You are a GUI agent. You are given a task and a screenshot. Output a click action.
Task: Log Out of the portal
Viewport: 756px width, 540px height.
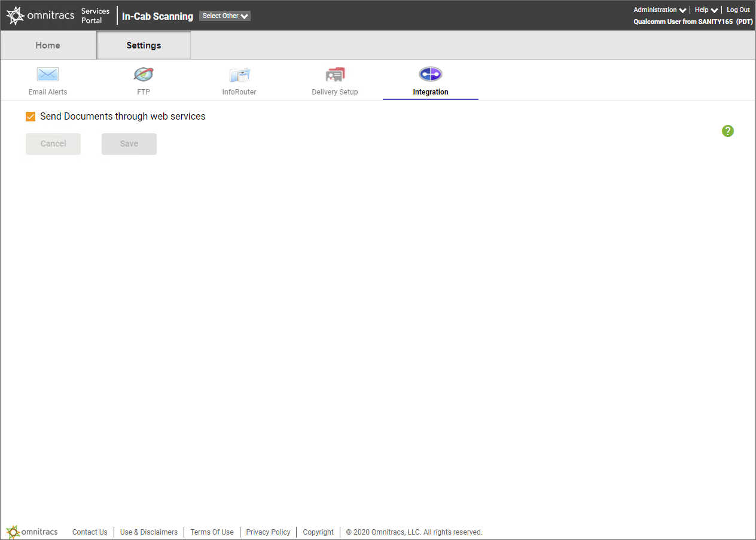tap(738, 10)
